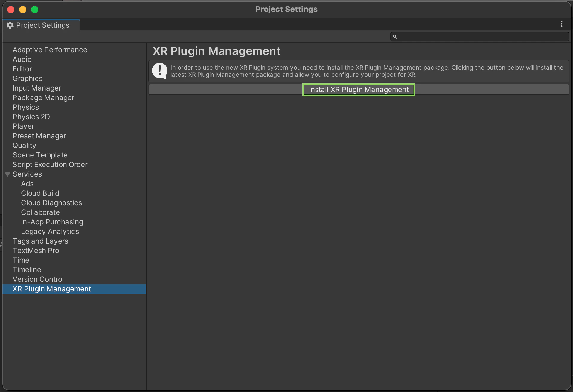Select TextMesh Pro settings
Viewport: 573px width, 392px height.
click(x=36, y=251)
